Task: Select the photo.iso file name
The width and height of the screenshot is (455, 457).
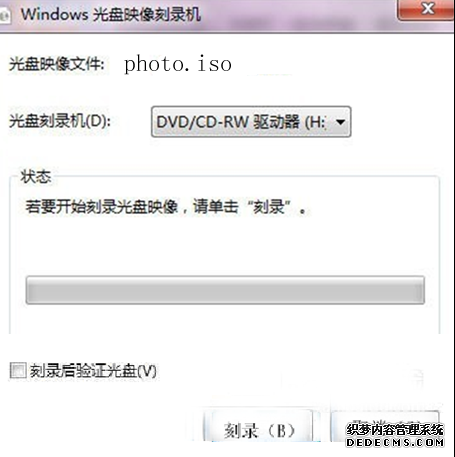Action: pos(178,64)
